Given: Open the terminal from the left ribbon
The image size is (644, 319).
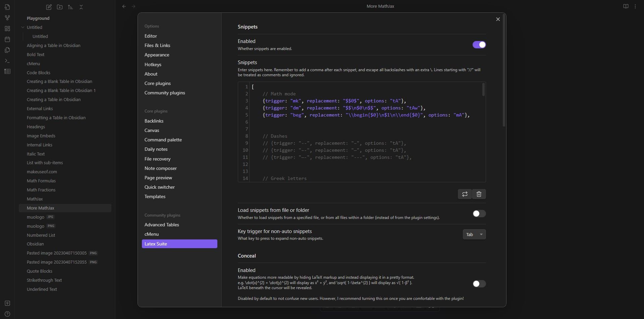Looking at the screenshot, I should point(7,61).
